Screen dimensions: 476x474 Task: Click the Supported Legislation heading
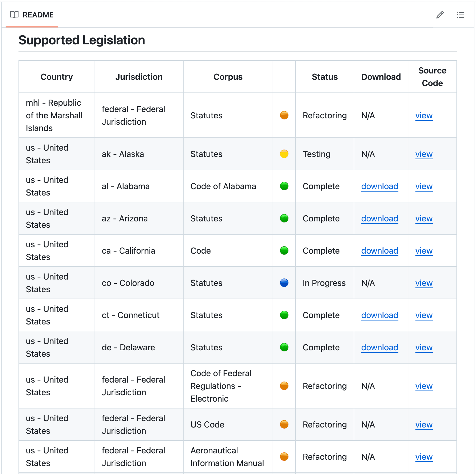(81, 40)
